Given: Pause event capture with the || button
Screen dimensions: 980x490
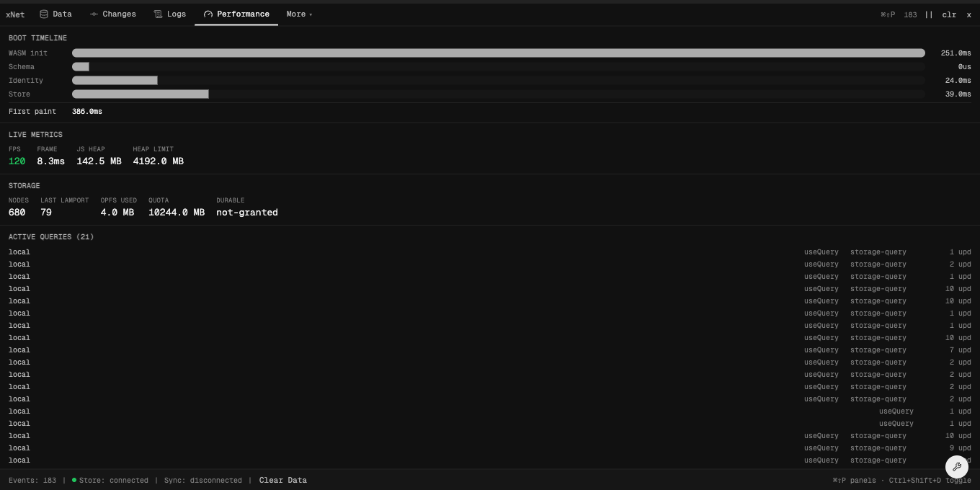Looking at the screenshot, I should (x=929, y=14).
